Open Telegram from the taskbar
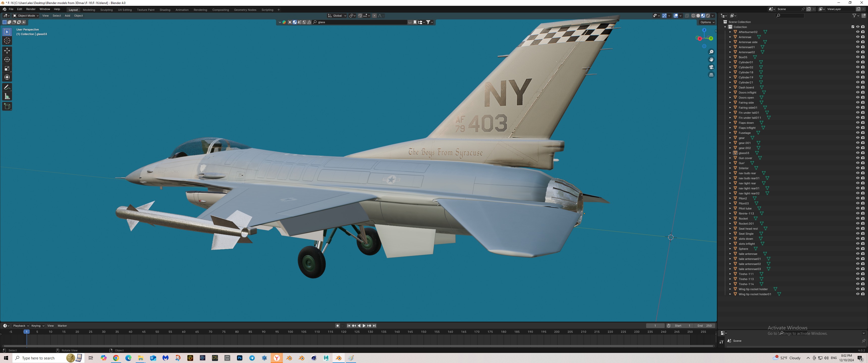 pos(252,358)
